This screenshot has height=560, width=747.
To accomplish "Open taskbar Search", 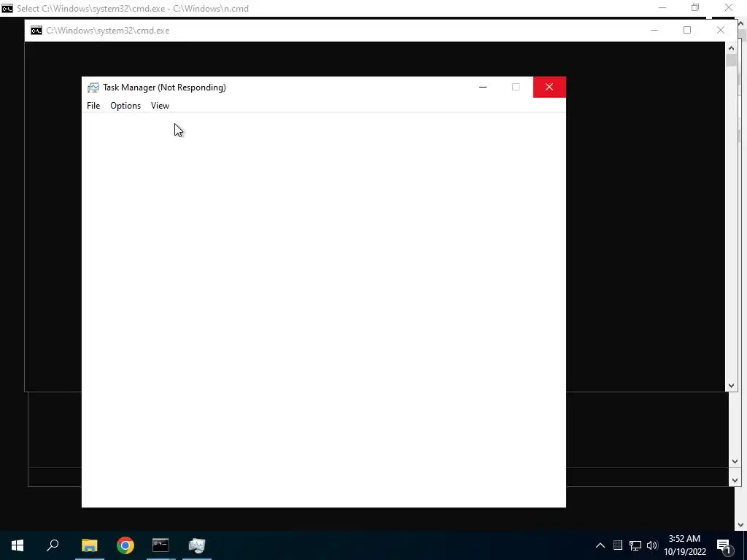I will tap(53, 545).
